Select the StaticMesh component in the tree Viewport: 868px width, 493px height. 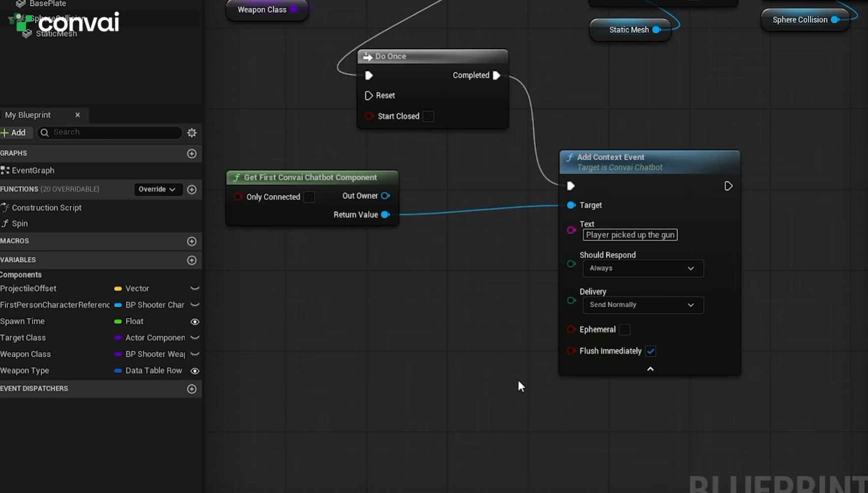[x=56, y=33]
